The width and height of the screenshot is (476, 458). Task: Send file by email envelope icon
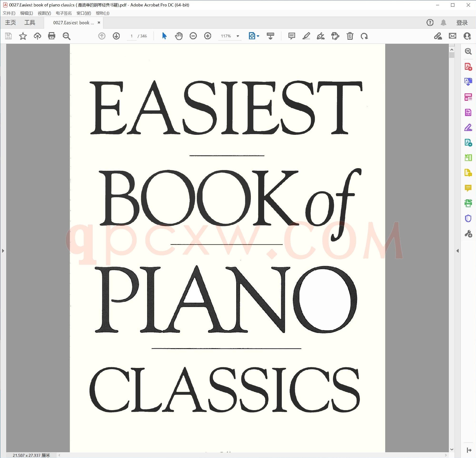coord(452,36)
